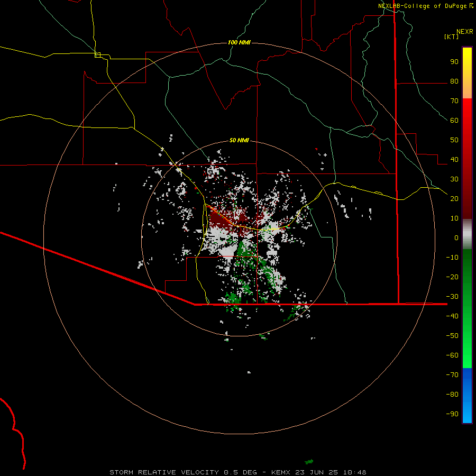
Task: Click the [KT] units label
Action: 451,36
